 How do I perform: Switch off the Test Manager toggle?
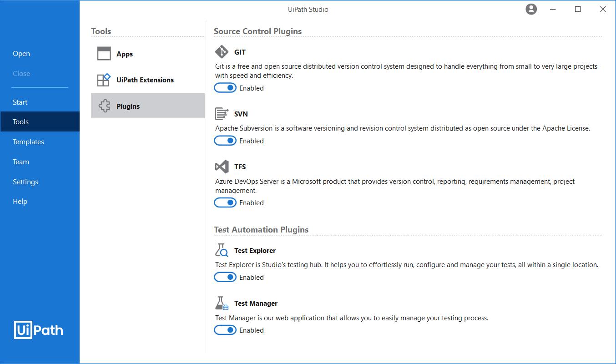pyautogui.click(x=225, y=330)
